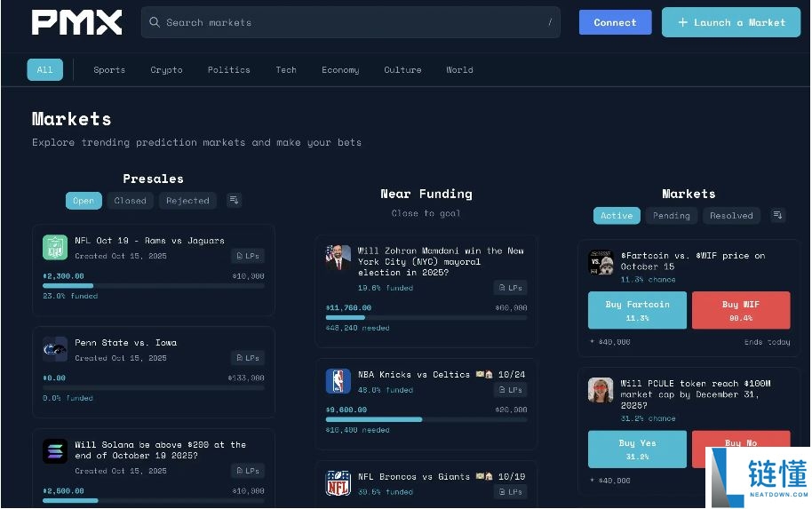812x509 pixels.
Task: Open the Markets sort menu icon
Action: click(777, 215)
